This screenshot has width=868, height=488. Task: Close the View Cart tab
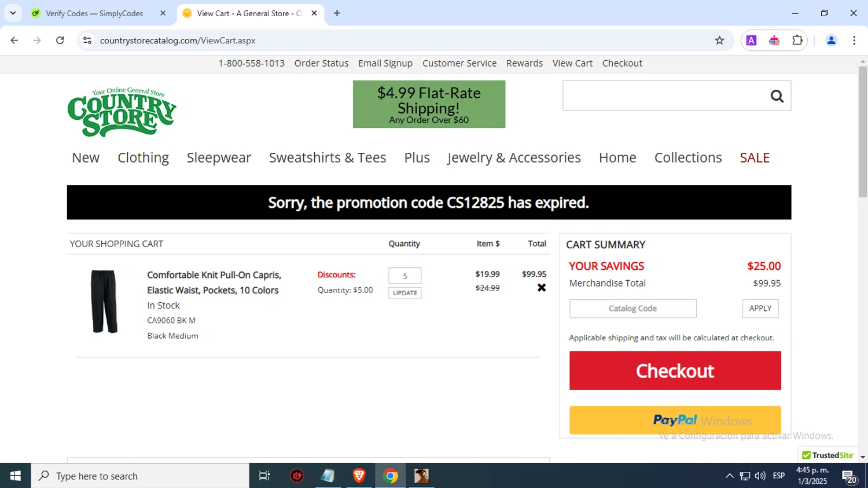(314, 13)
